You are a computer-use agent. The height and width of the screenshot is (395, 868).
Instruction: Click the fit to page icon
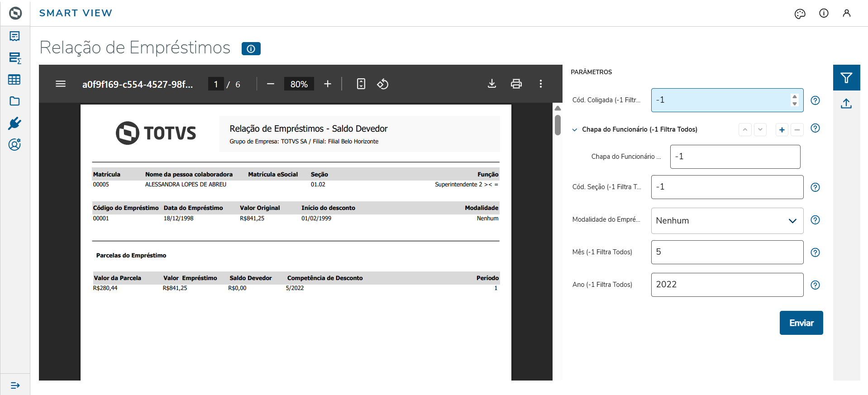click(x=361, y=84)
